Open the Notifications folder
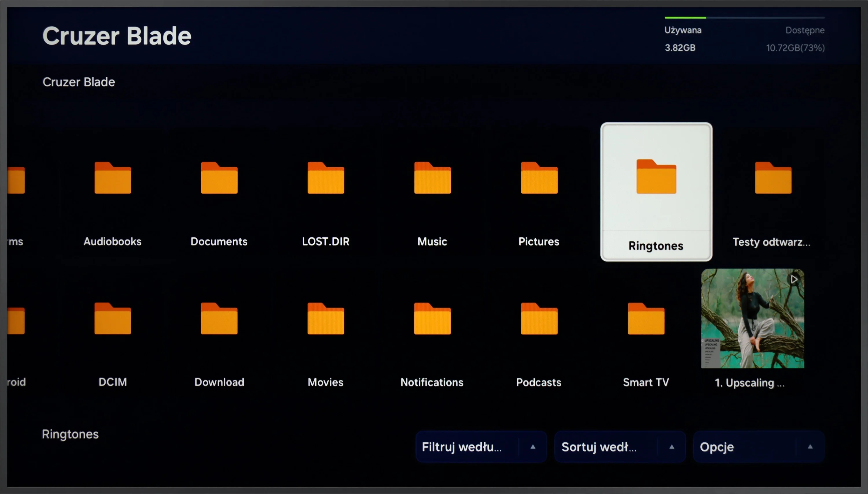Image resolution: width=868 pixels, height=494 pixels. pyautogui.click(x=432, y=344)
